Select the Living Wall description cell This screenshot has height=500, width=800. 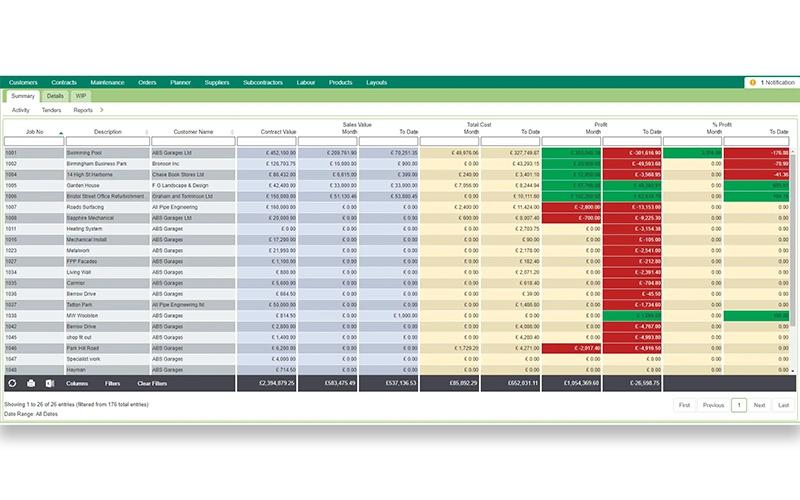(x=108, y=272)
